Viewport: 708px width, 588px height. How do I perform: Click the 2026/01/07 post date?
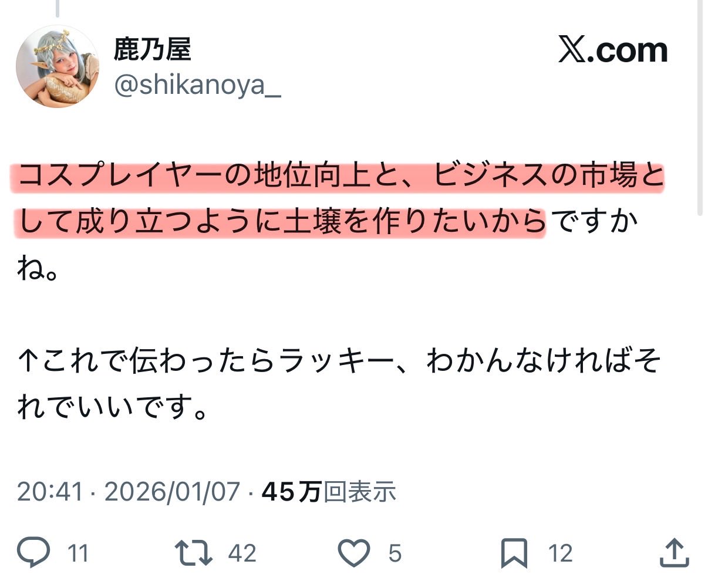coord(173,491)
